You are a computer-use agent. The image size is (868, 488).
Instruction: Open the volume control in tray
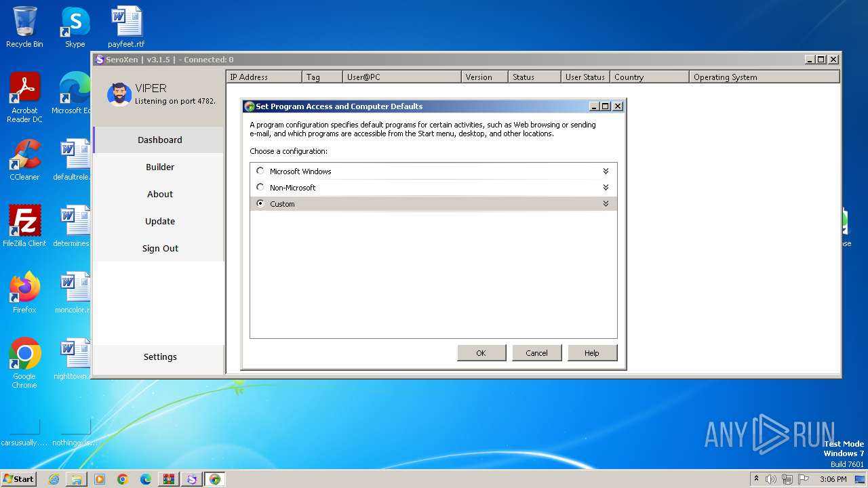point(771,479)
